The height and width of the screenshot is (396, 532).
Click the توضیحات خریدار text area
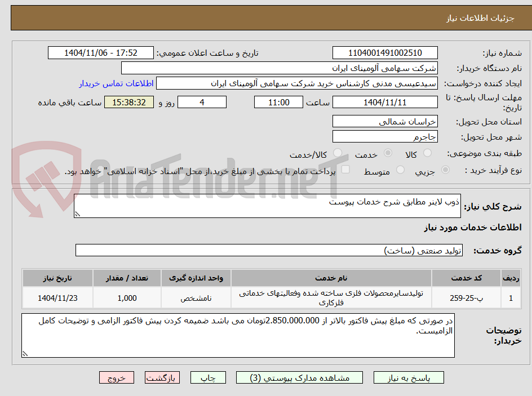[238, 335]
